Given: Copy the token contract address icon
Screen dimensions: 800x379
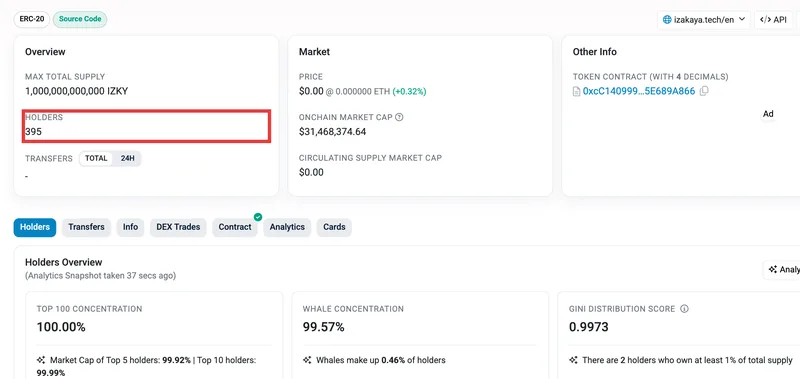Looking at the screenshot, I should 704,91.
